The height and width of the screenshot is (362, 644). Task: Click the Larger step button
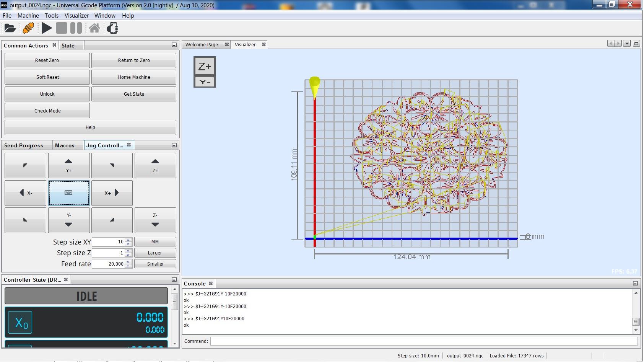coord(155,253)
